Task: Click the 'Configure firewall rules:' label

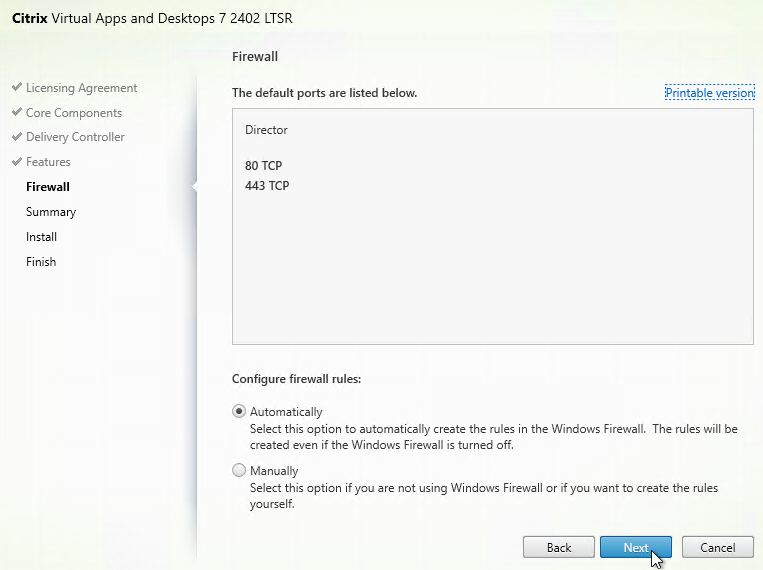Action: tap(296, 379)
